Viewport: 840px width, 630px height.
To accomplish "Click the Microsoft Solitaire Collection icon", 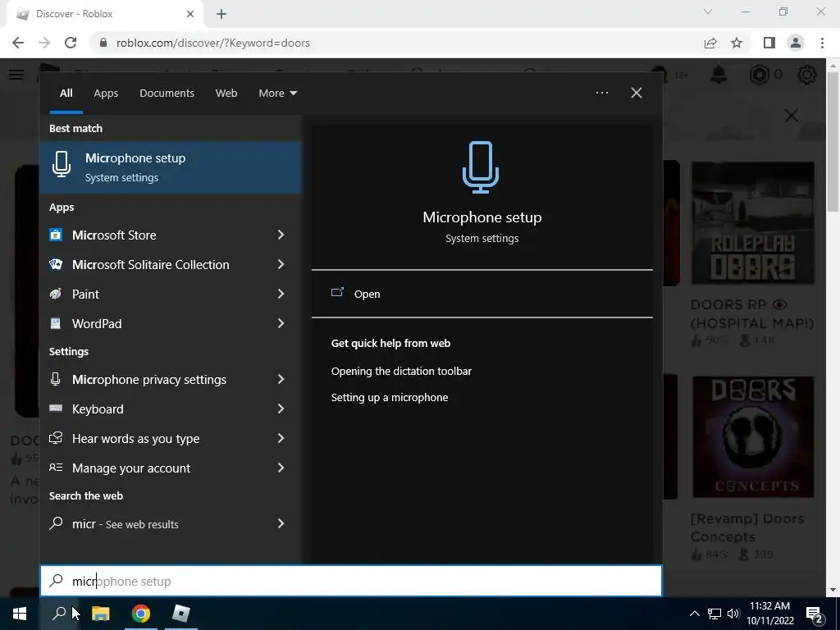I will [56, 264].
